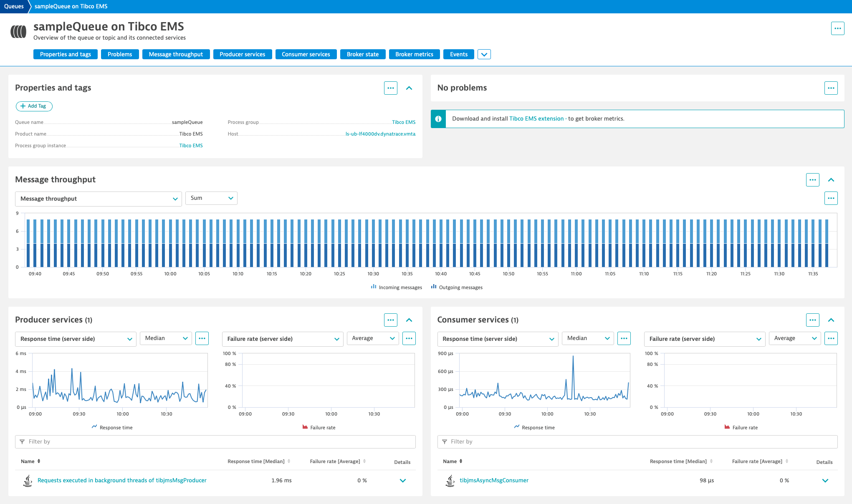Jump to Properties and tags tab
This screenshot has width=852, height=504.
[66, 54]
